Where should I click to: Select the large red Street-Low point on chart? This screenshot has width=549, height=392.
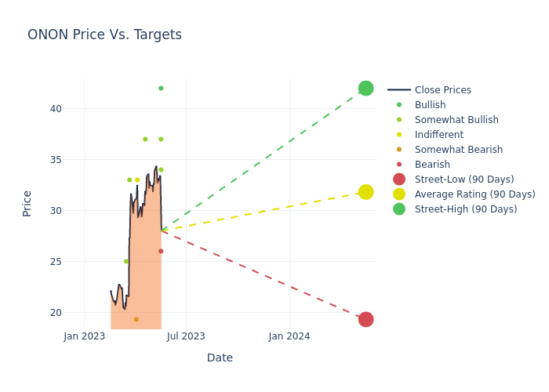365,319
